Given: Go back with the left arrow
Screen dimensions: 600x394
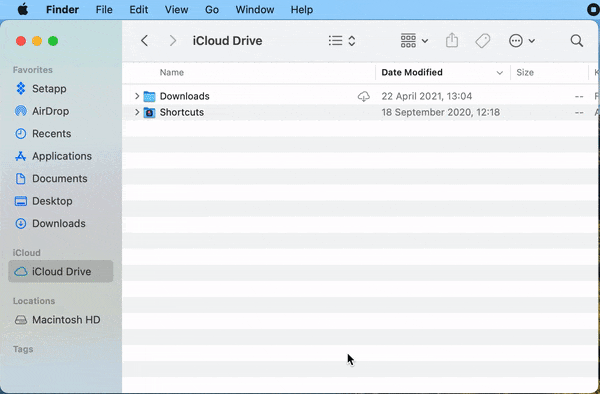Looking at the screenshot, I should click(144, 41).
